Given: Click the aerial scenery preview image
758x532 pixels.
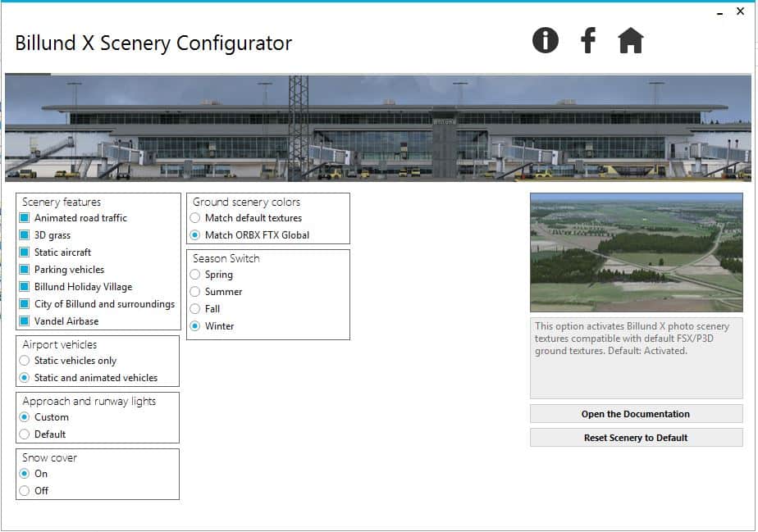Looking at the screenshot, I should point(636,252).
